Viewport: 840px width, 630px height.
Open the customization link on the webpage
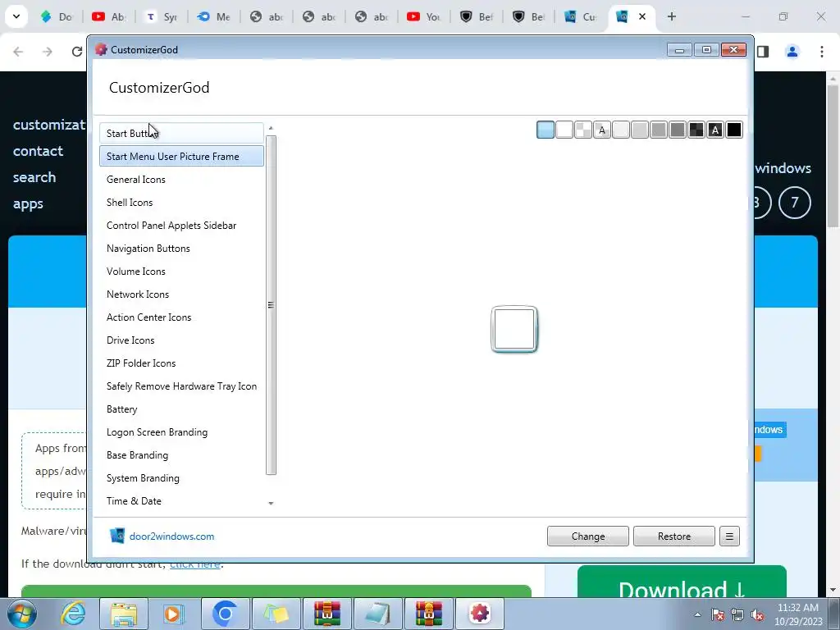(x=49, y=125)
